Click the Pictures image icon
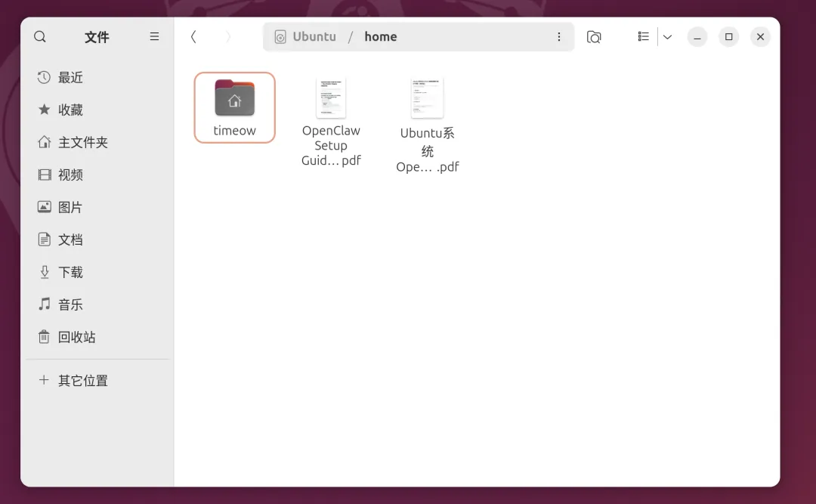Viewport: 816px width, 504px height. pos(45,207)
